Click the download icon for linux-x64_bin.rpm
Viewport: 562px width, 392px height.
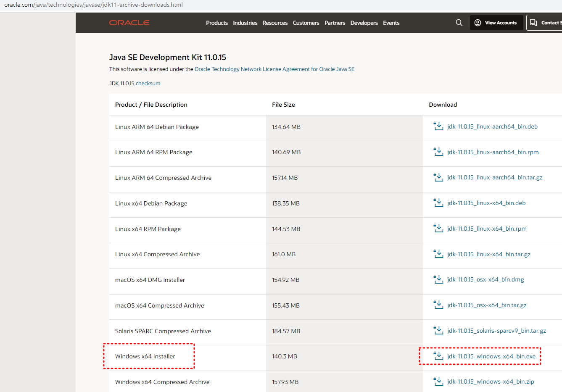coord(438,228)
